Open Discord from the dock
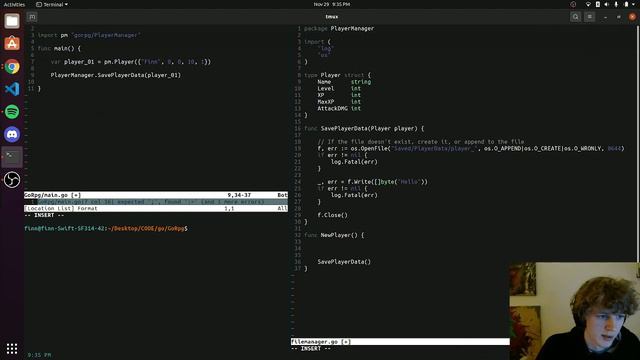Image resolution: width=640 pixels, height=360 pixels. tap(12, 134)
